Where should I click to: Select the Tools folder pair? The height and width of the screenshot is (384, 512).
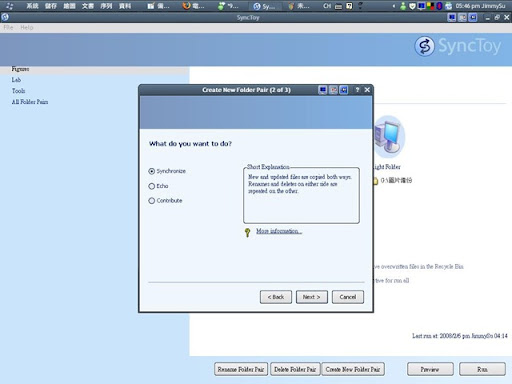pyautogui.click(x=18, y=91)
